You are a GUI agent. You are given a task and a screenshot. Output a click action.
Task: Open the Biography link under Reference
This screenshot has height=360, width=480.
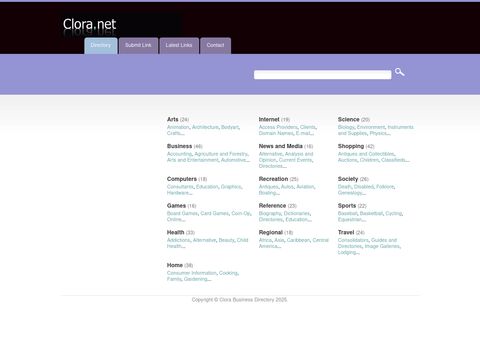(270, 213)
